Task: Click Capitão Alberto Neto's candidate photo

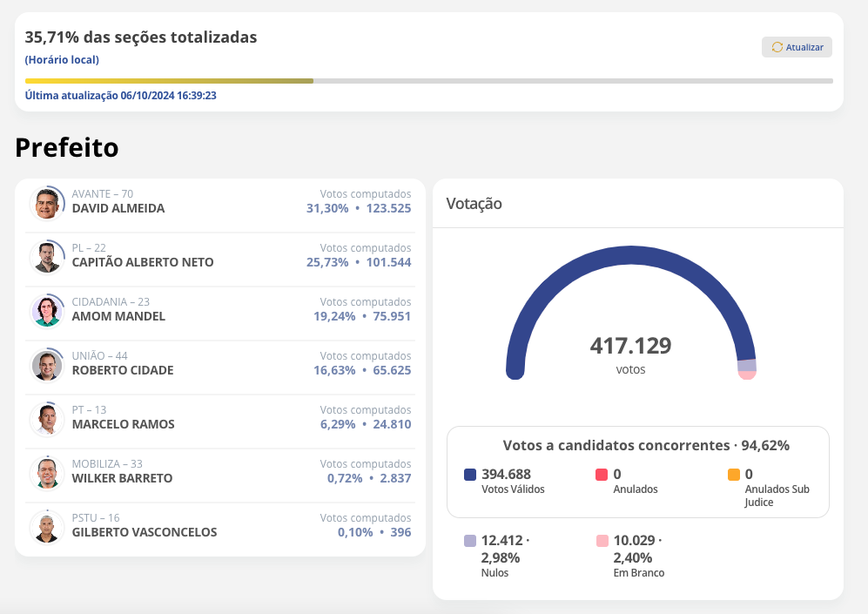Action: (x=47, y=257)
